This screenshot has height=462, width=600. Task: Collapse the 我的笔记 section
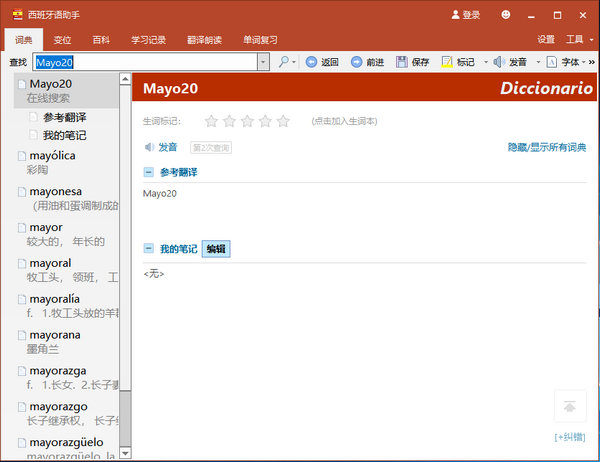(x=149, y=248)
